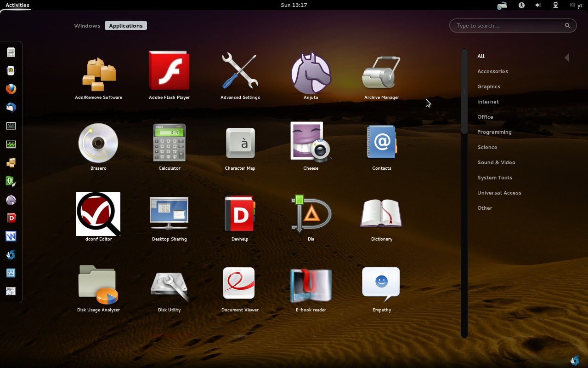The height and width of the screenshot is (368, 588).
Task: Switch to the Windows view
Action: [87, 26]
